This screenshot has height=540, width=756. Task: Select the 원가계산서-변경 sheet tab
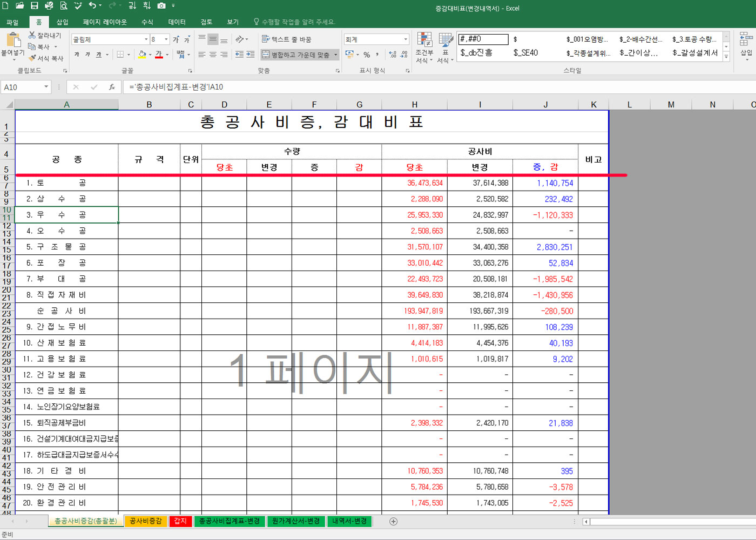296,521
